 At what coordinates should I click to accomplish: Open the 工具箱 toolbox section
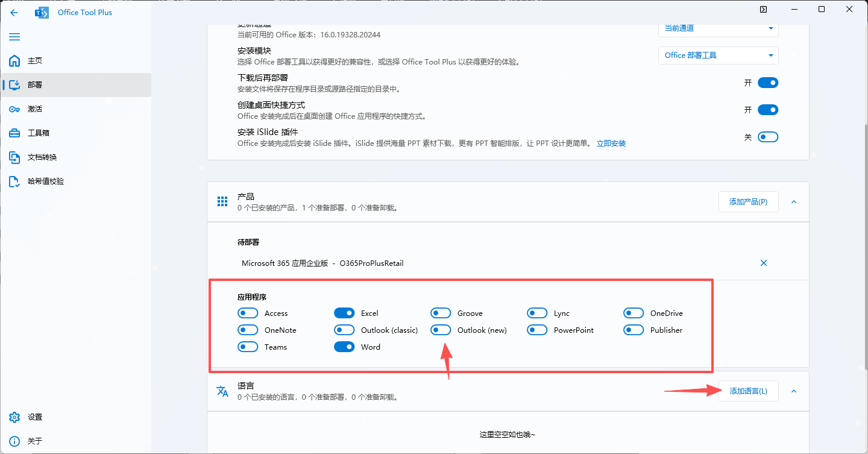(14, 133)
